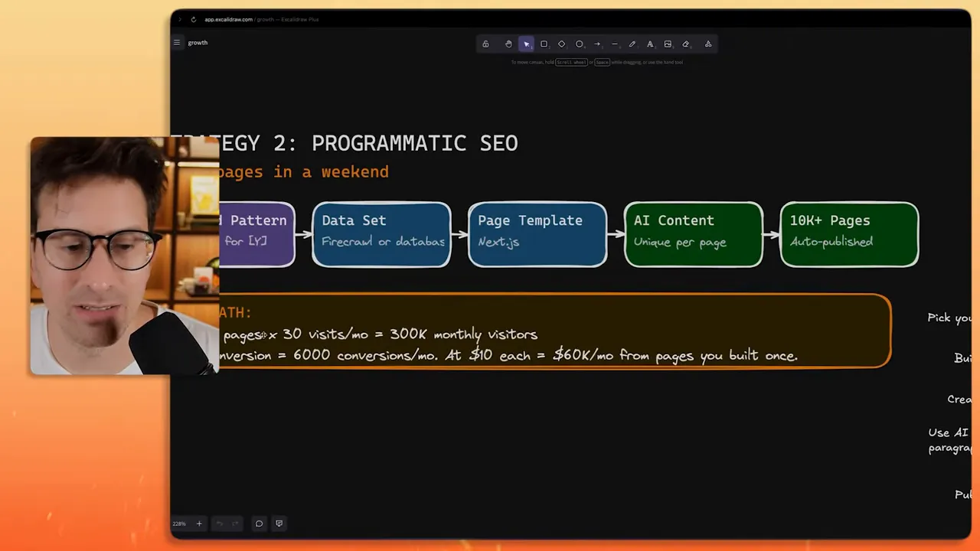The width and height of the screenshot is (980, 551).
Task: Click the 'Next.js' subtitle text
Action: click(x=498, y=242)
